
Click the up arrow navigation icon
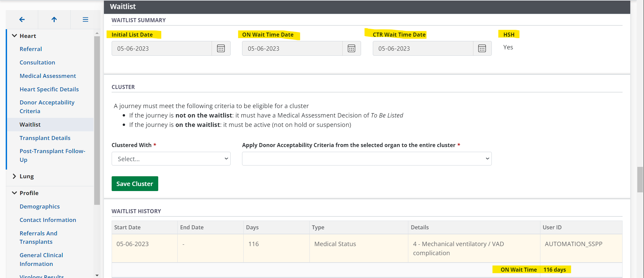[54, 19]
